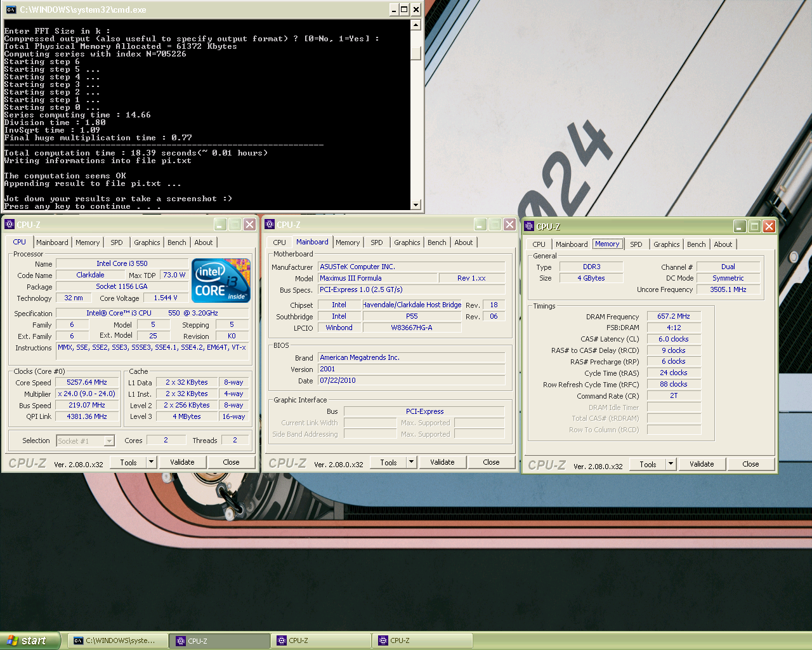
Task: Switch to CPU tab in the middle CPU-Z window
Action: [x=280, y=242]
